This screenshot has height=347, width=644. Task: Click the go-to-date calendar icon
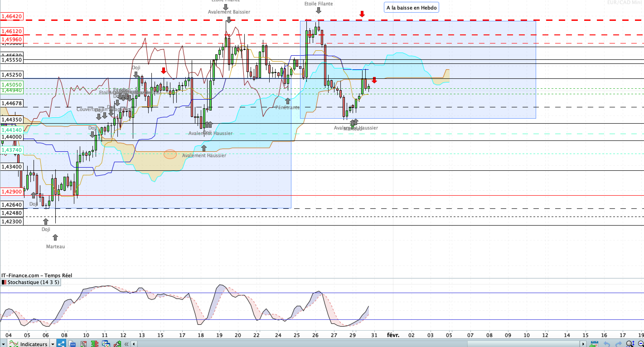click(x=594, y=344)
